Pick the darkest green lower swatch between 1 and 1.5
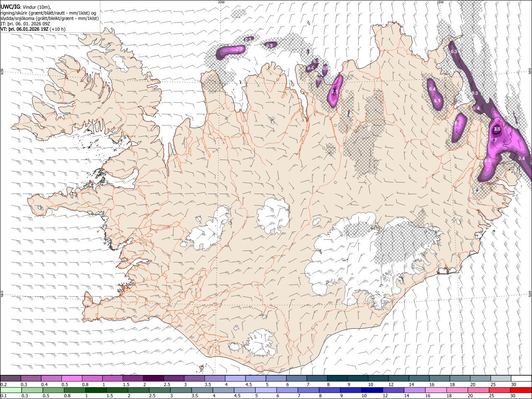This screenshot has height=399, width=532. (x=96, y=390)
